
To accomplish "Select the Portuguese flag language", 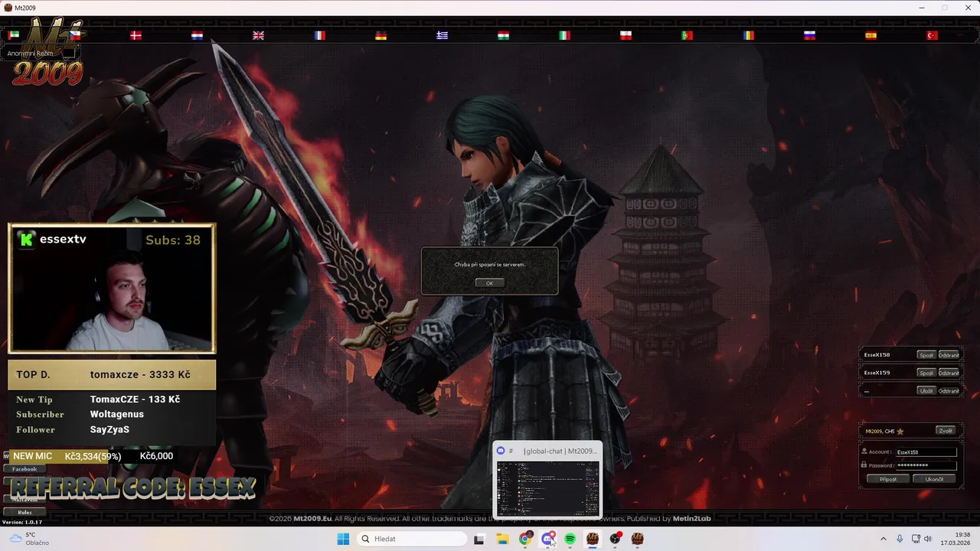I will point(688,35).
